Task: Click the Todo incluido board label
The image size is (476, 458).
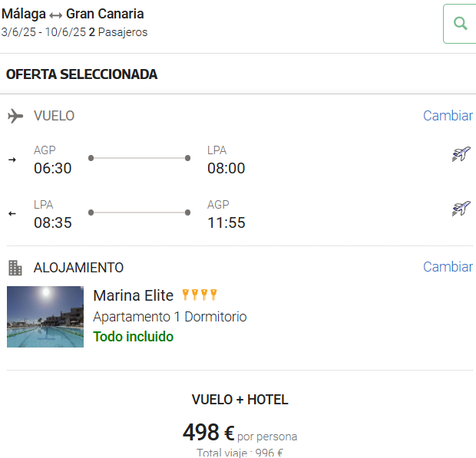Action: [134, 337]
